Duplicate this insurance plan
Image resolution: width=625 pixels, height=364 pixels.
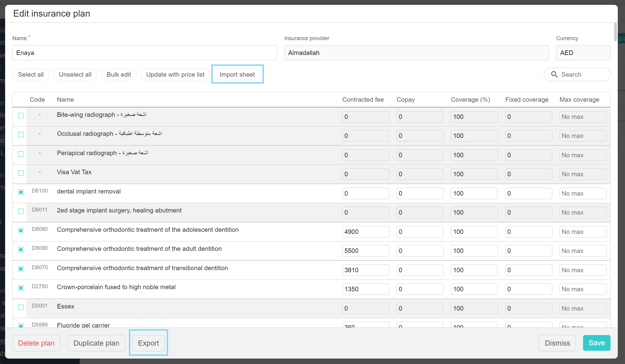[96, 343]
